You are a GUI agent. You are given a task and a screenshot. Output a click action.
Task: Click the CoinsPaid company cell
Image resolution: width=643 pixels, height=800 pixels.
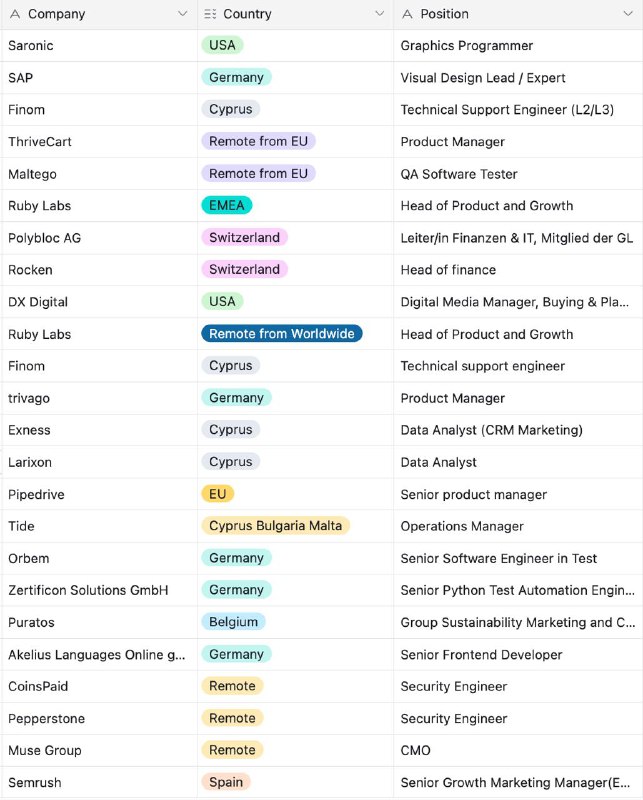[x=99, y=686]
